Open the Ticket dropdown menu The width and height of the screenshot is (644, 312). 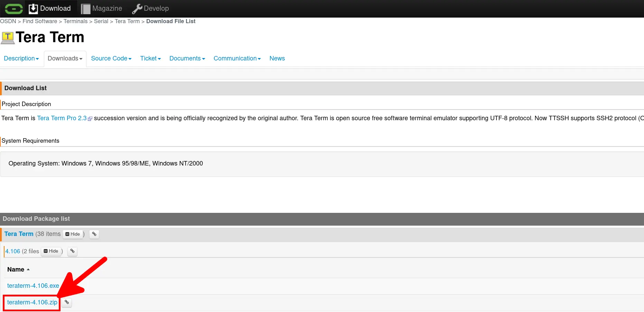coord(150,58)
